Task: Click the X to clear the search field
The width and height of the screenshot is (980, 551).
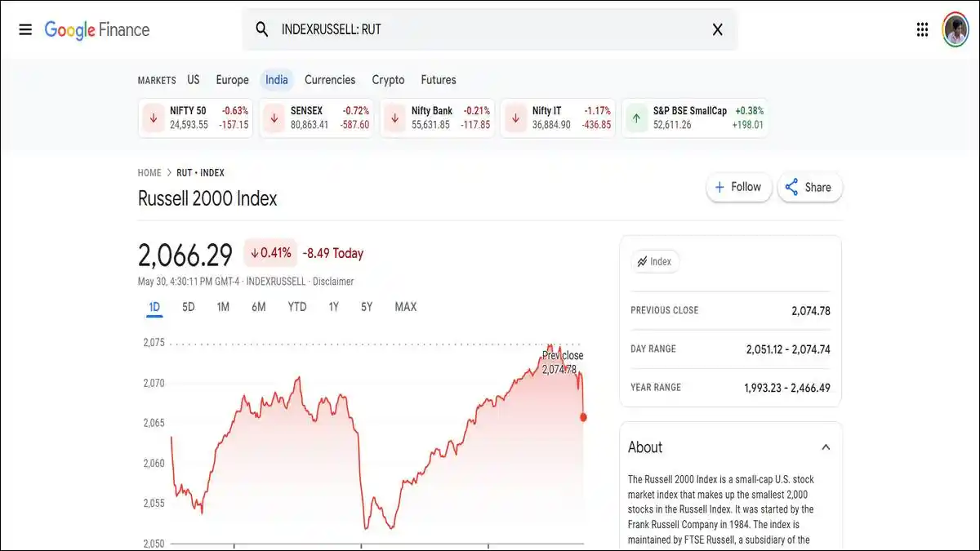Action: pos(717,29)
